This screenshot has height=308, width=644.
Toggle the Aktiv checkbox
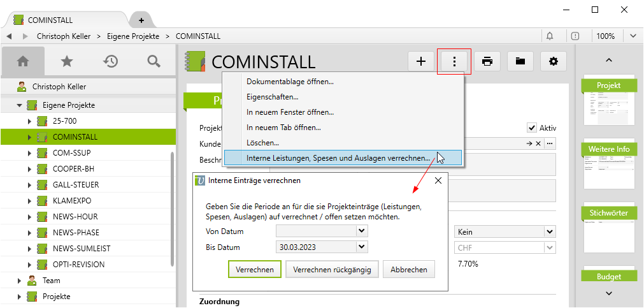coord(532,128)
